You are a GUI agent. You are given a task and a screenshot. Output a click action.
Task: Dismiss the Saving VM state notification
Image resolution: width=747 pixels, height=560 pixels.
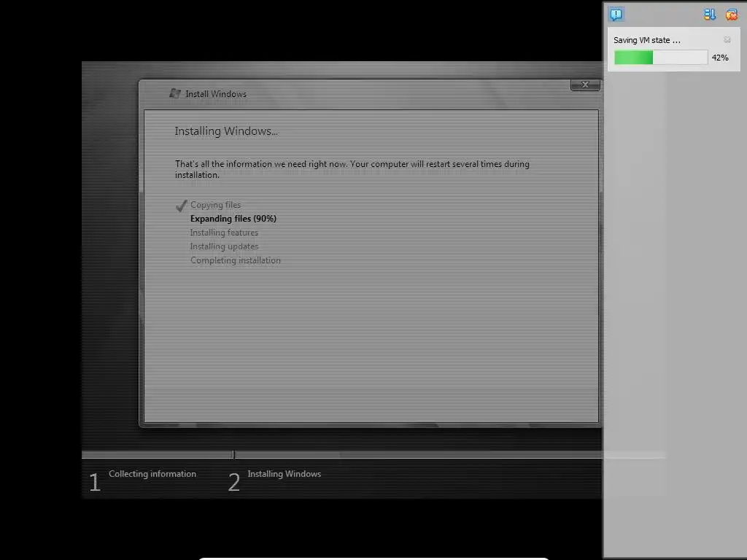(x=727, y=39)
